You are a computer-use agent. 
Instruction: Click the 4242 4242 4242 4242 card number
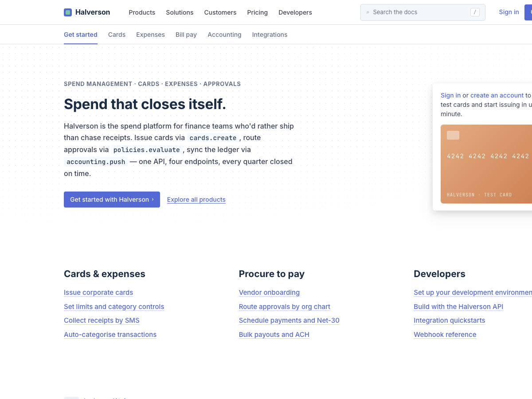coord(488,156)
